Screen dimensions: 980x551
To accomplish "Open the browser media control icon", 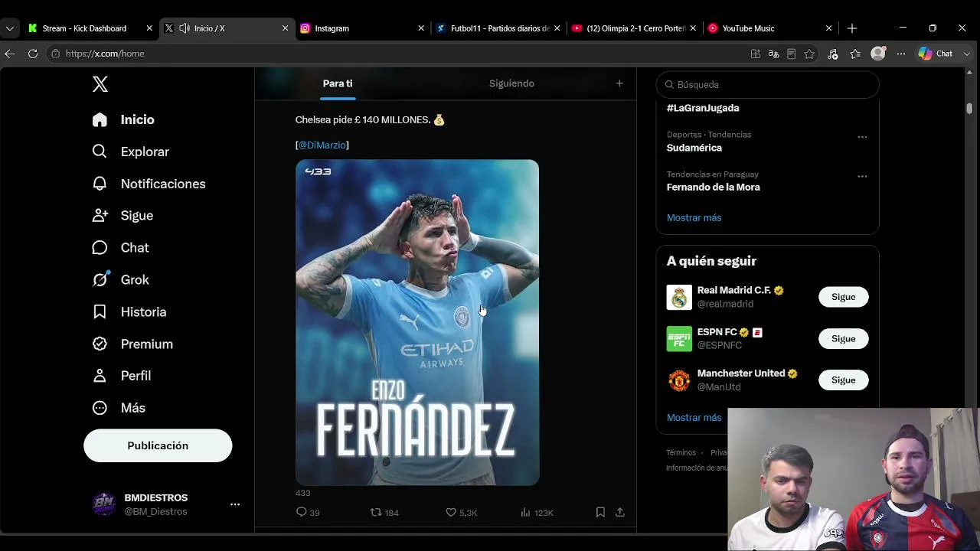I will click(833, 54).
